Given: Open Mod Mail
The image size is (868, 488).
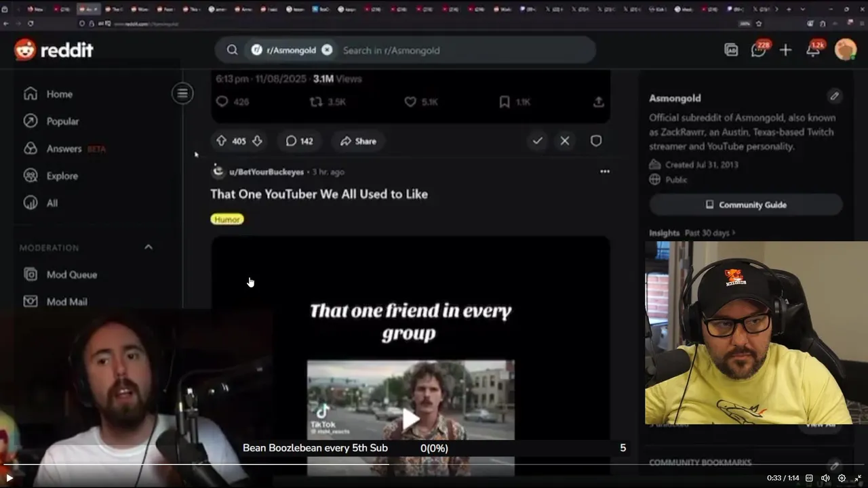Looking at the screenshot, I should point(66,302).
